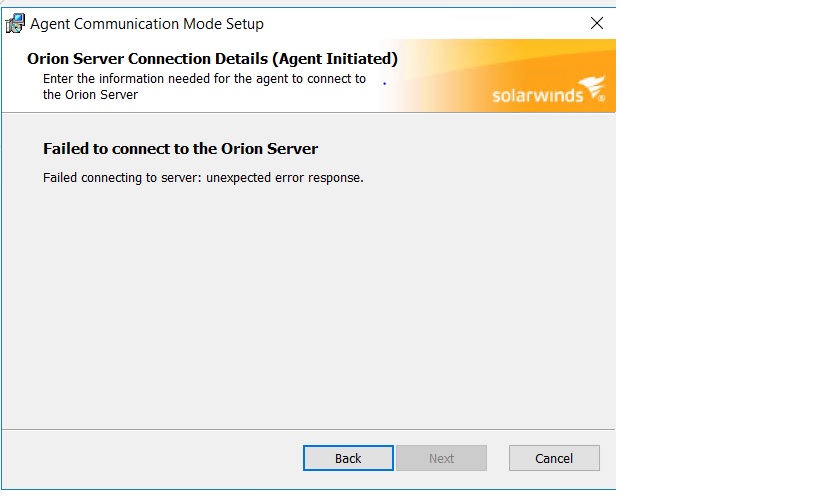This screenshot has width=819, height=496.
Task: Close the Agent Communication Mode Setup dialog
Action: click(x=596, y=23)
